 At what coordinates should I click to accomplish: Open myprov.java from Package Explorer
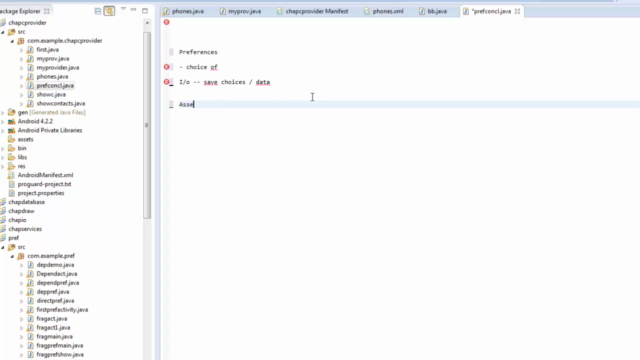click(53, 59)
